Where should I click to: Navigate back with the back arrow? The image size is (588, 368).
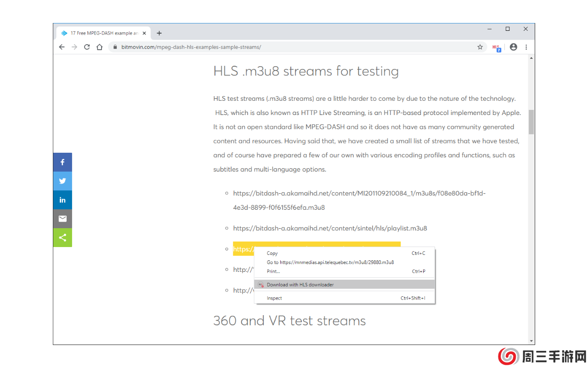click(x=62, y=46)
